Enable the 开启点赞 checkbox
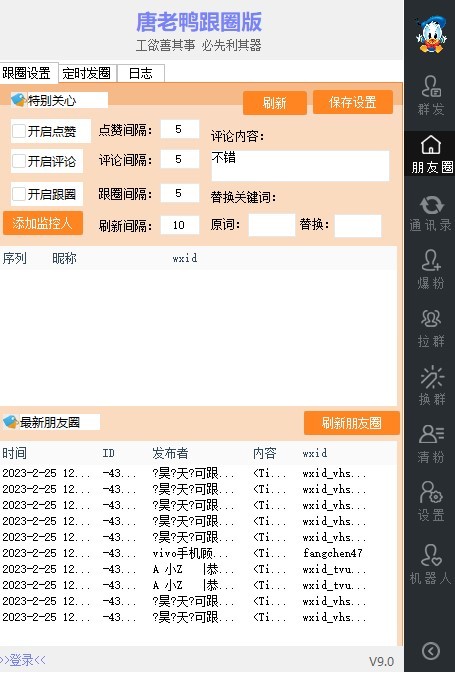Screen dimensions: 455x675 point(19,131)
